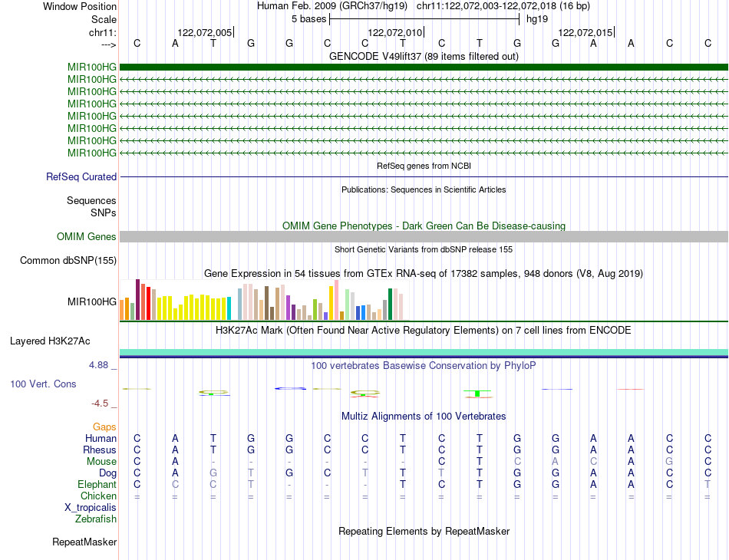Screen dimensions: 729x560
Task: Select the Scale label in the left margin
Action: [104, 19]
